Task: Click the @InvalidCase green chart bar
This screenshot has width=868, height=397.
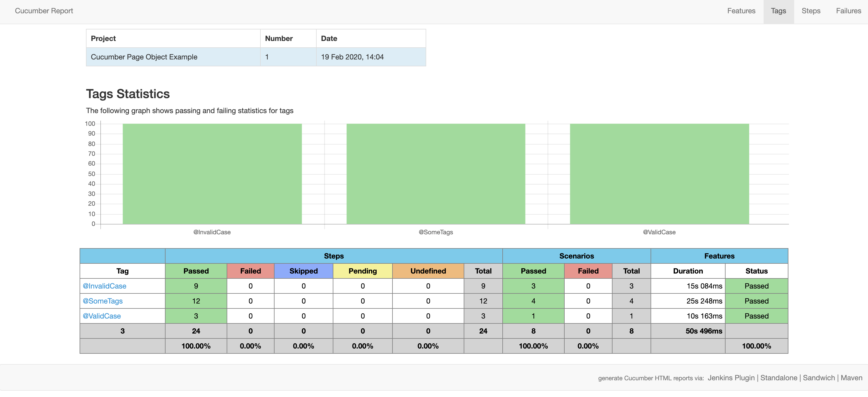Action: (x=212, y=174)
